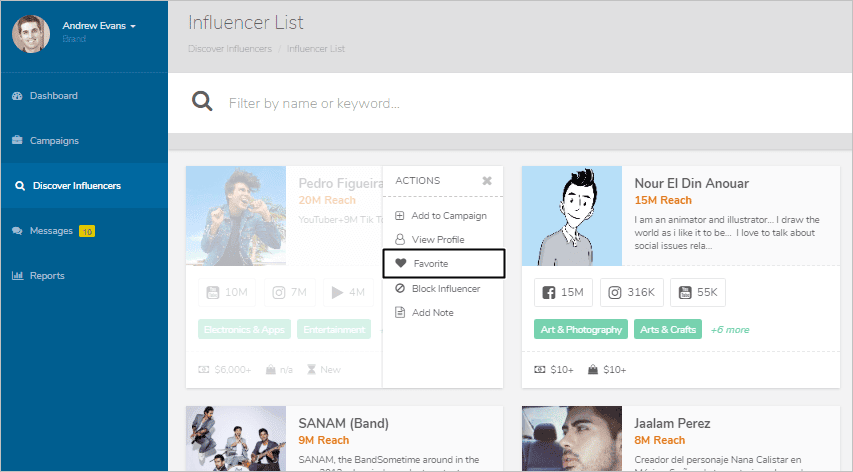853x472 pixels.
Task: Click the Messages chat bubbles icon
Action: [17, 231]
